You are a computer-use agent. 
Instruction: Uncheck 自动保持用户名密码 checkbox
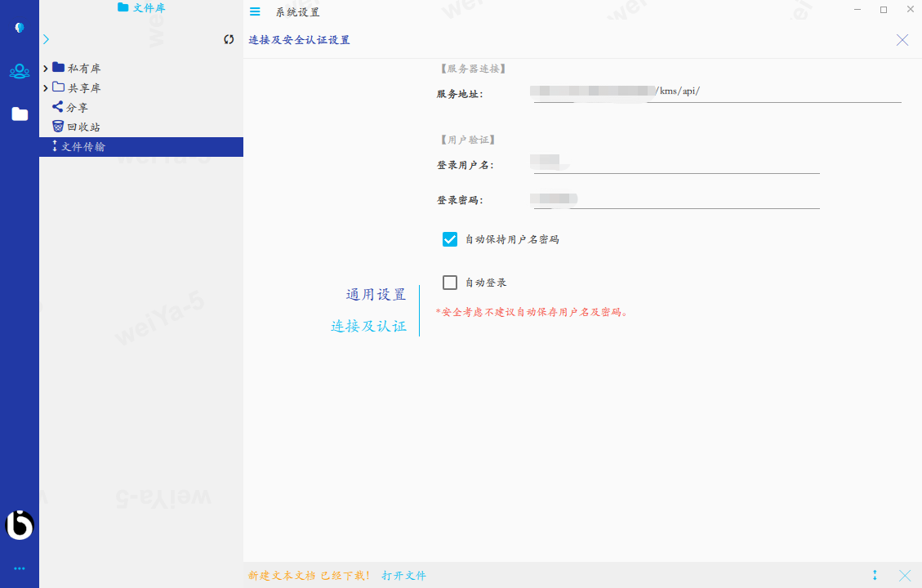(450, 239)
